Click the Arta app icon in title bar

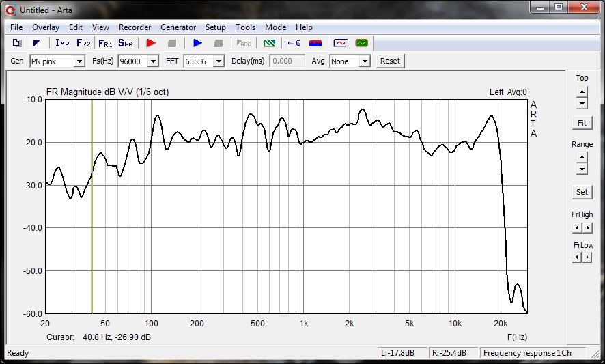[10, 10]
